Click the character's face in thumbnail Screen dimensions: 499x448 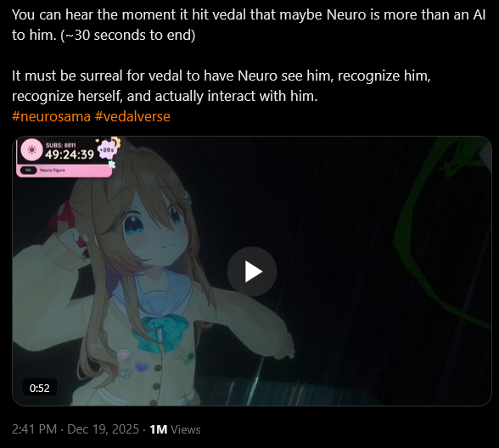click(153, 229)
